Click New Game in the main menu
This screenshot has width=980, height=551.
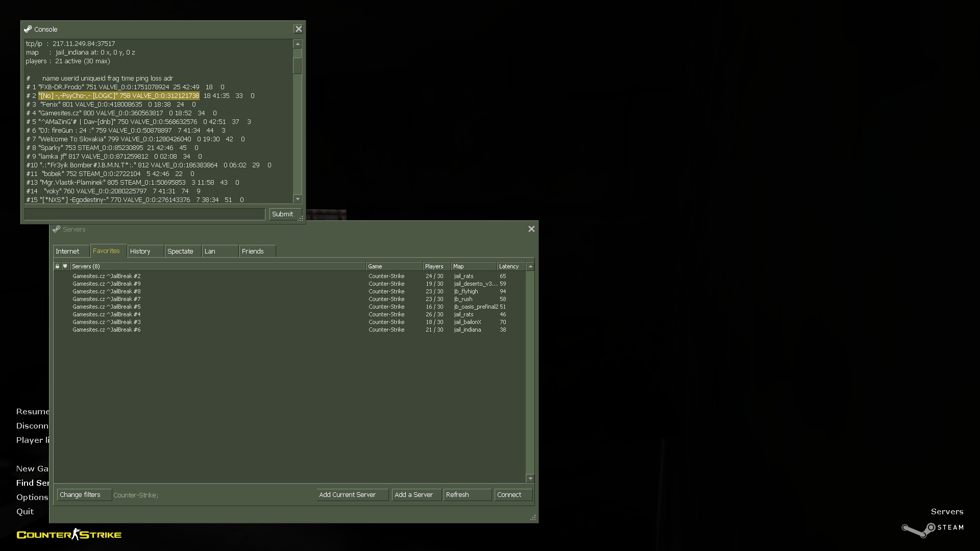tap(32, 469)
